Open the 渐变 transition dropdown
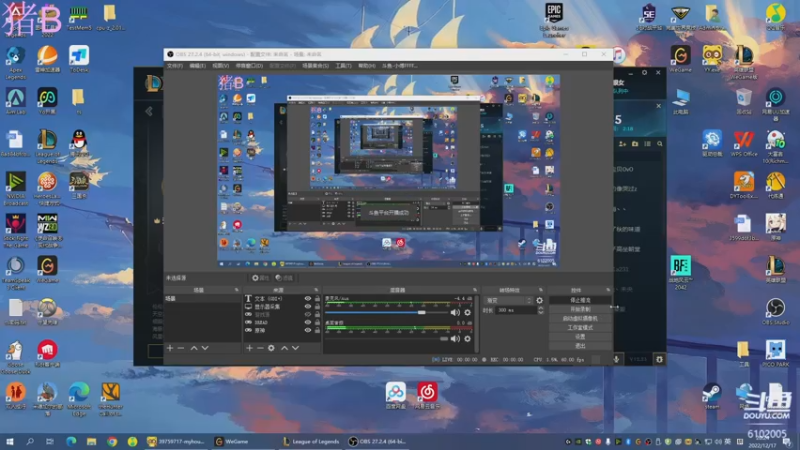 (509, 301)
